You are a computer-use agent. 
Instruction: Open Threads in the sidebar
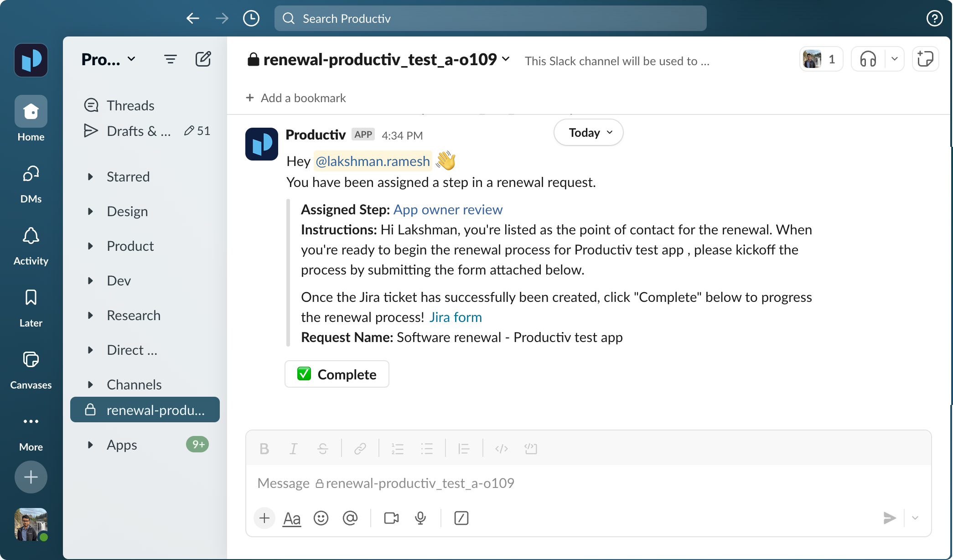click(130, 106)
